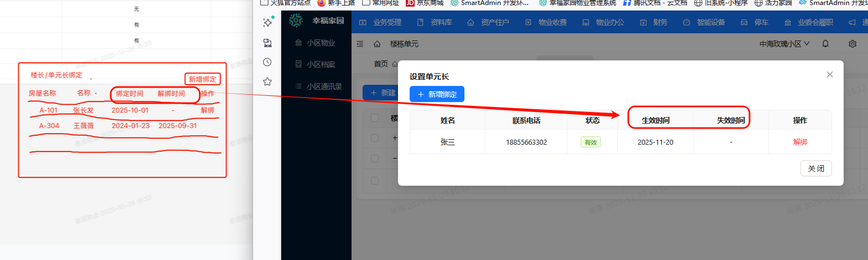Click the 新建 button behind the dialog
The height and width of the screenshot is (260, 868).
point(380,93)
